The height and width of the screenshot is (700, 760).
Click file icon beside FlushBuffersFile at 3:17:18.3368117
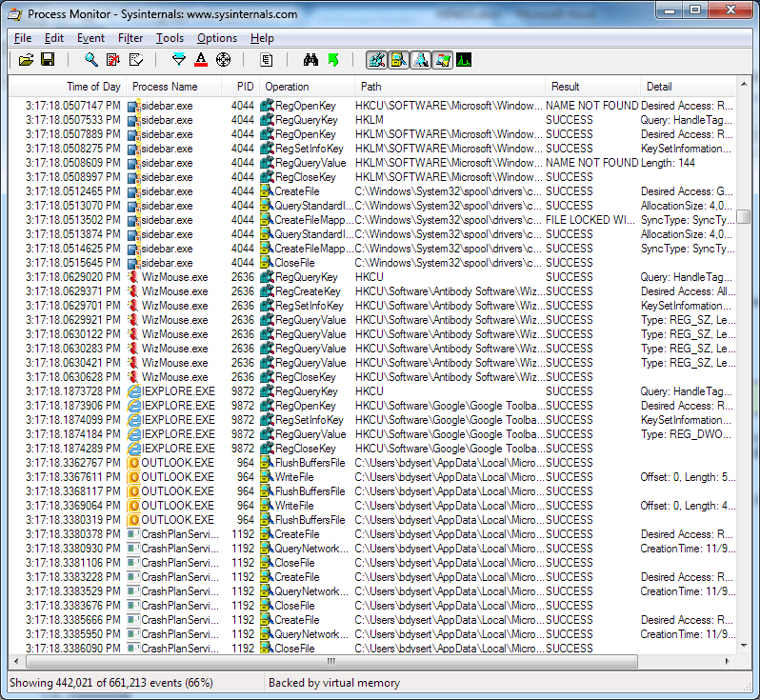point(267,491)
